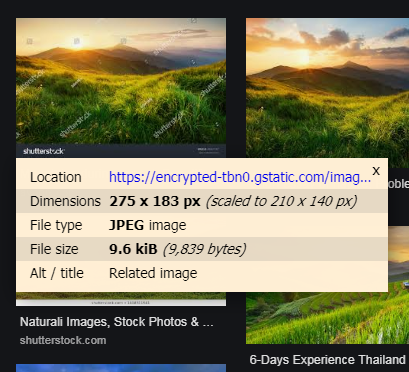409x372 pixels.
Task: Click the Dimensions row label
Action: coord(65,201)
